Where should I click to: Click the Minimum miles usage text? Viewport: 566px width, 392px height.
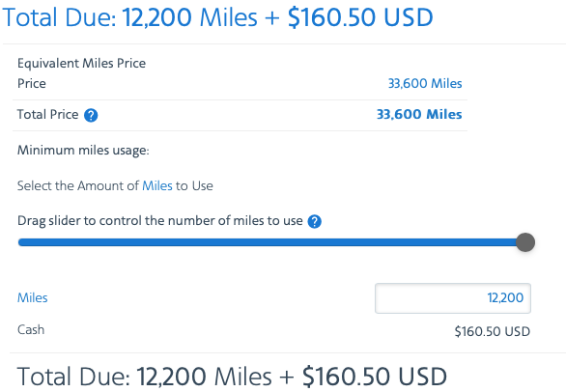[x=83, y=150]
